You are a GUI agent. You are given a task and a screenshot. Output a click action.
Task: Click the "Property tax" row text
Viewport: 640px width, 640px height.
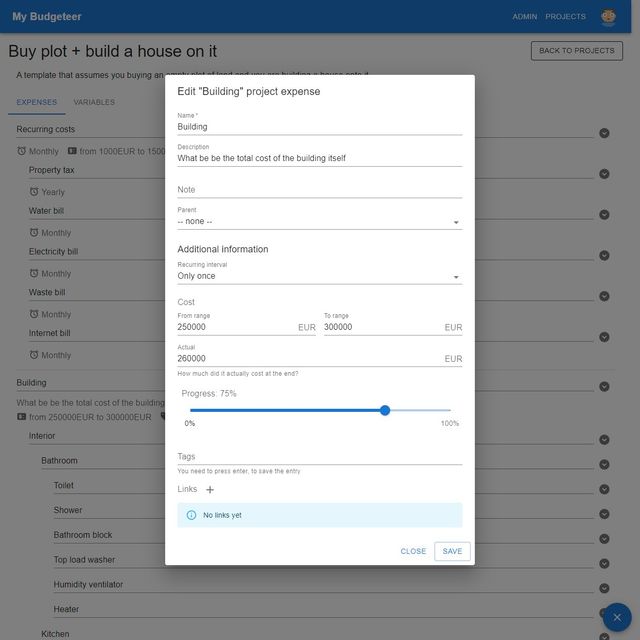pyautogui.click(x=51, y=170)
